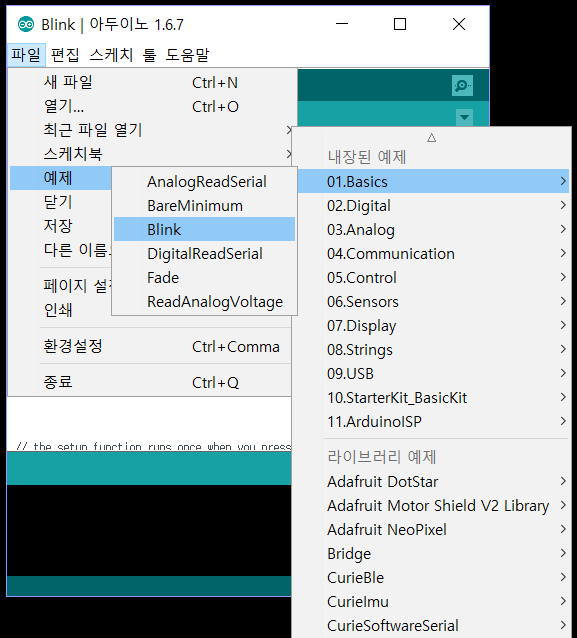
Task: Expand CurieImu library examples
Action: coord(433,601)
